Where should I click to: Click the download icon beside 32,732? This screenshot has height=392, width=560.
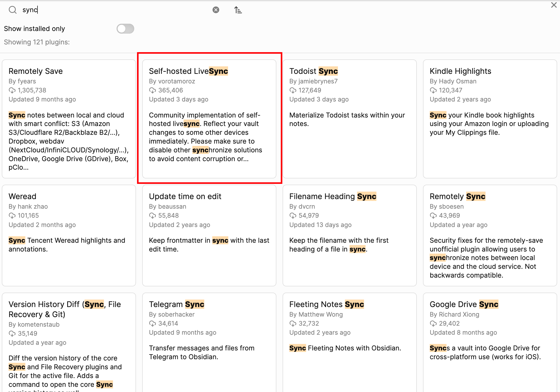click(x=293, y=324)
